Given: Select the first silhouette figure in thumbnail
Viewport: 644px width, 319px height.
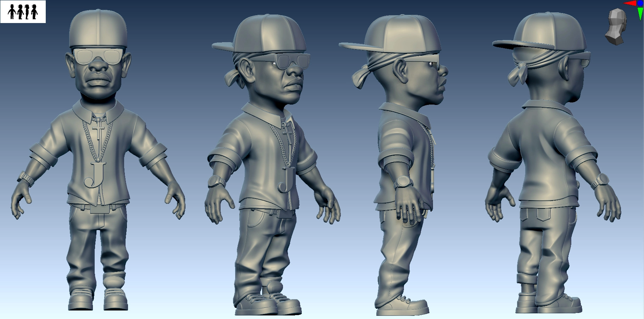Looking at the screenshot, I should tap(12, 12).
